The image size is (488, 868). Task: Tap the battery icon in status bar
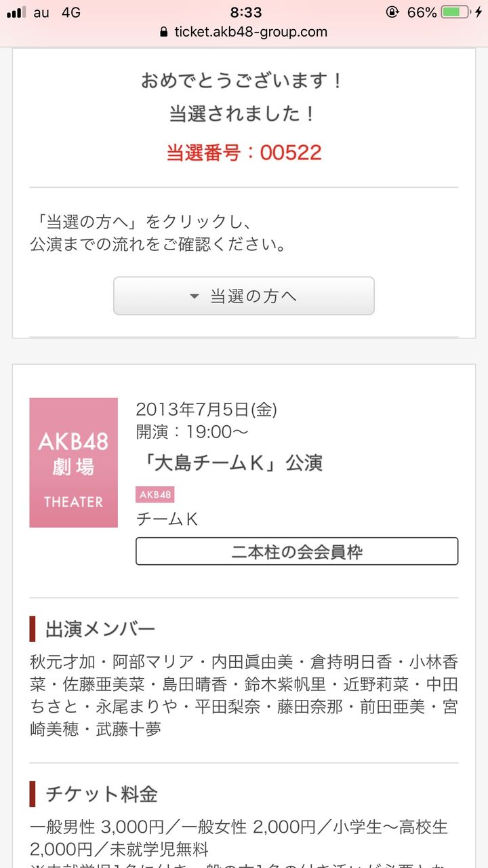click(455, 12)
